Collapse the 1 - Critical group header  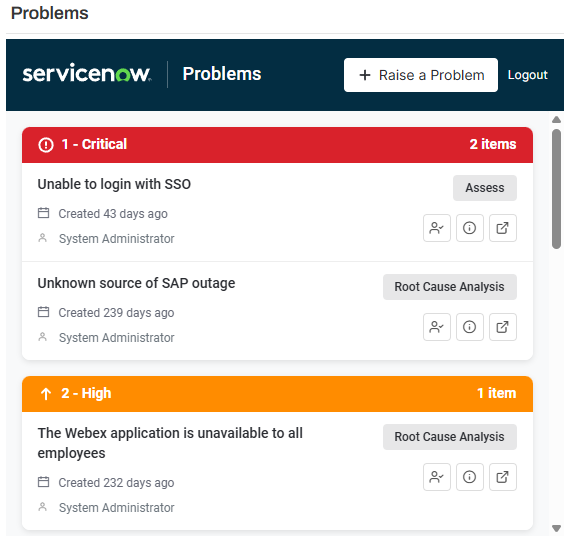click(x=277, y=144)
